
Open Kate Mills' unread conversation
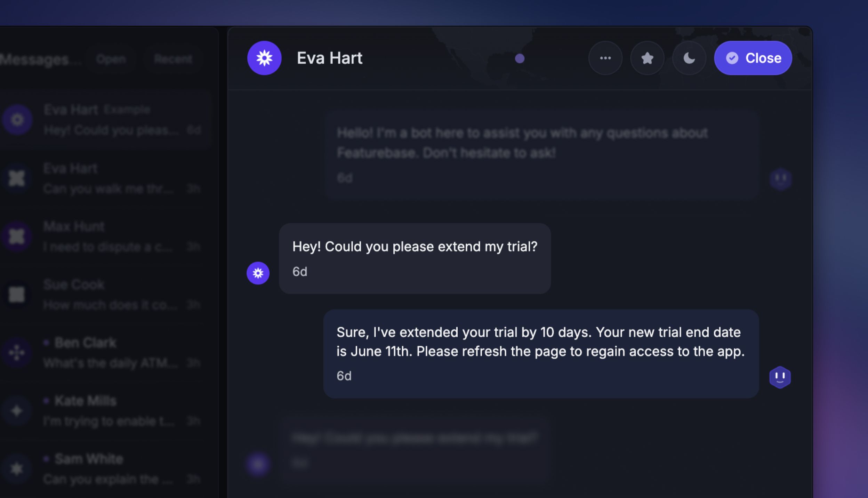click(x=104, y=411)
